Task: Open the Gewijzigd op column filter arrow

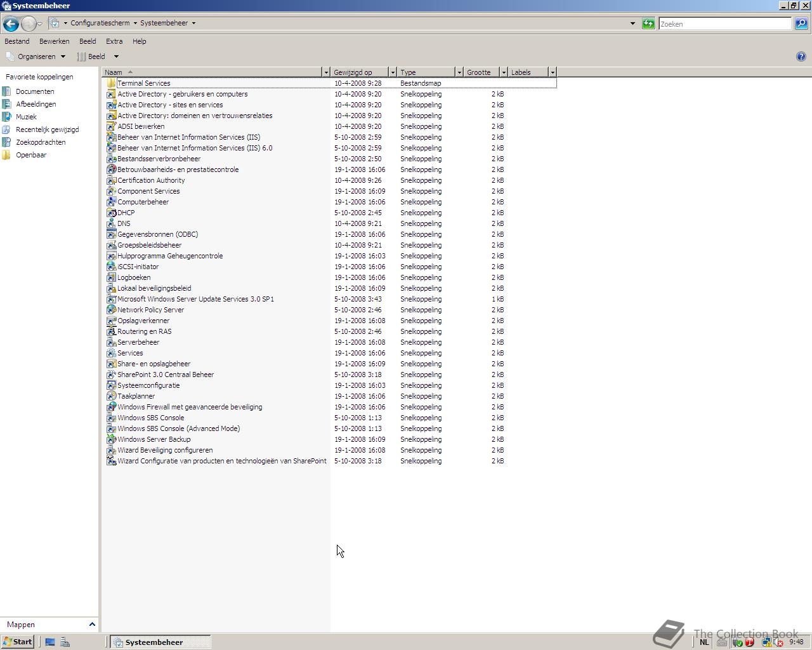Action: pyautogui.click(x=393, y=72)
